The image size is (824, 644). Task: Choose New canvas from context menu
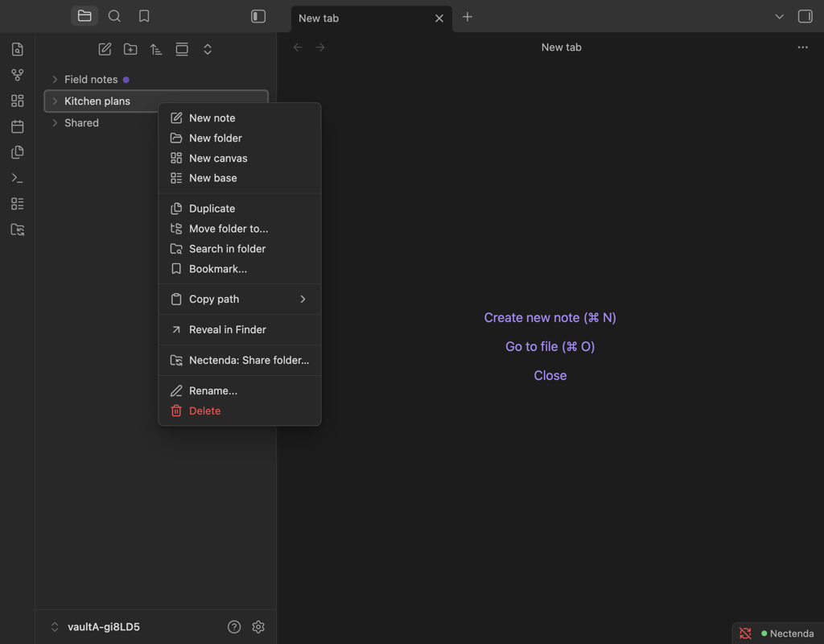[240, 158]
